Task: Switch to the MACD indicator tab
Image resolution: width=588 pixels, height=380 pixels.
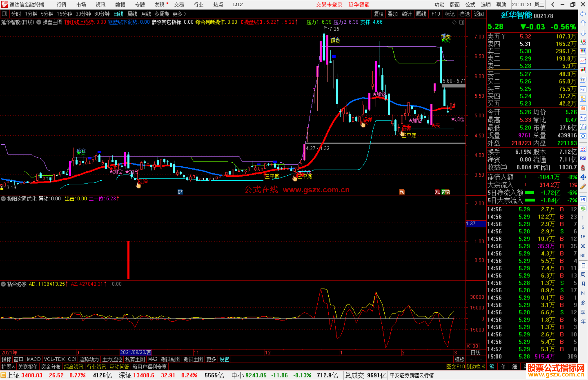Action: coord(34,359)
